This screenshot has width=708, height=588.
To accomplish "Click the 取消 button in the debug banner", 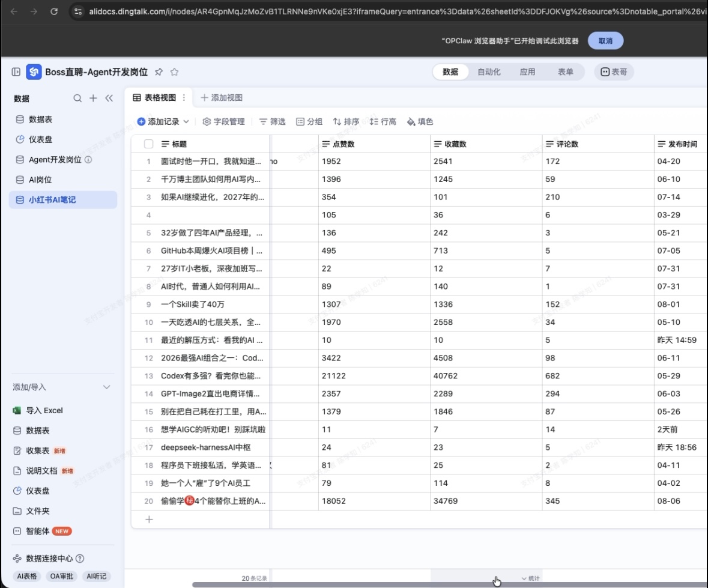I will (605, 41).
